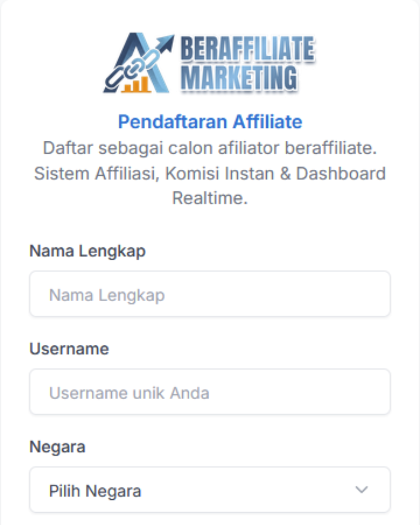420x525 pixels.
Task: Click the 'Pilih Negara' placeholder text
Action: 95,491
